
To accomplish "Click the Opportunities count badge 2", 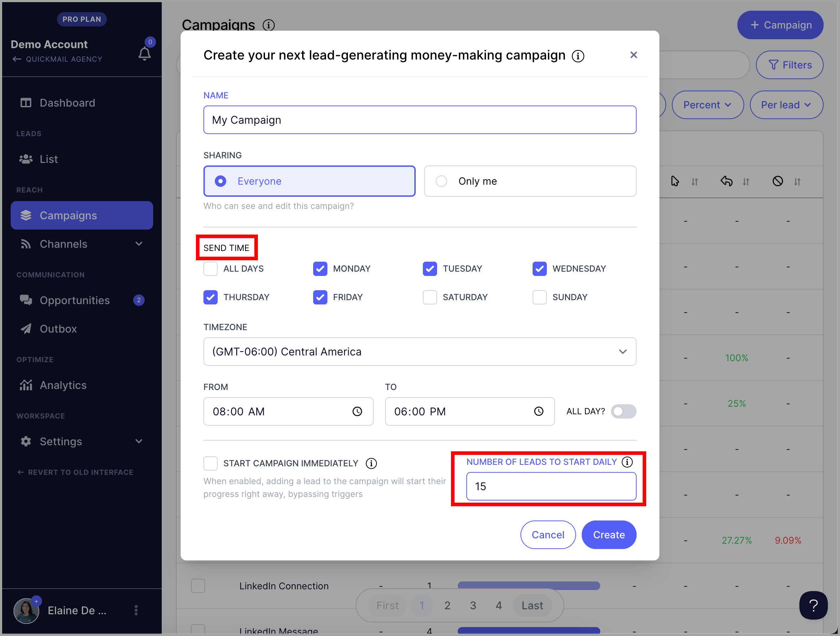I will pos(139,300).
